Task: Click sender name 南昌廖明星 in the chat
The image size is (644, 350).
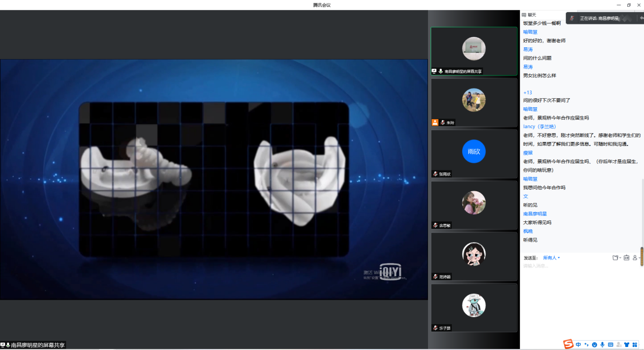Action: tap(535, 214)
